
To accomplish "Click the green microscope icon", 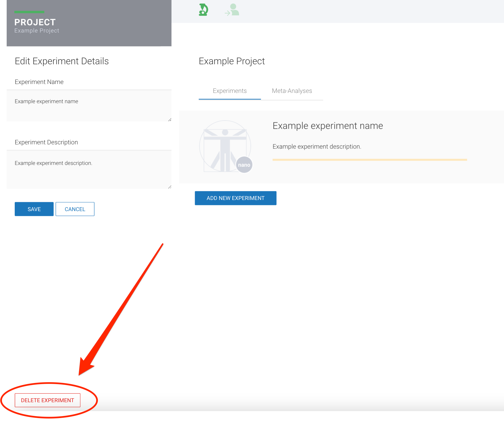I will [203, 10].
